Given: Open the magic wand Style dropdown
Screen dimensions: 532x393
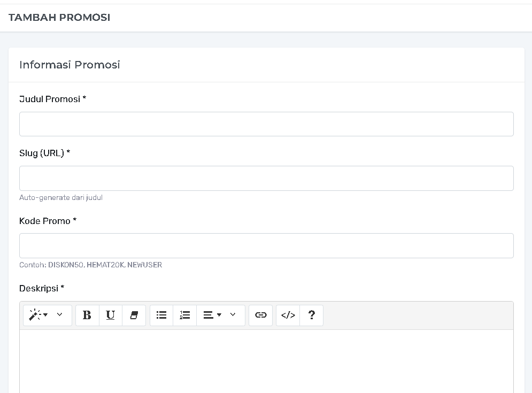Looking at the screenshot, I should pos(38,315).
